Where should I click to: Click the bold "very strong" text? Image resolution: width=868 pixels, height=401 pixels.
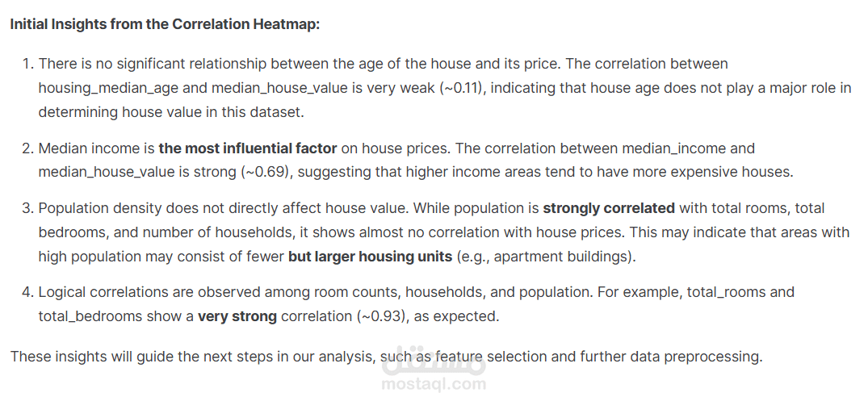[237, 316]
